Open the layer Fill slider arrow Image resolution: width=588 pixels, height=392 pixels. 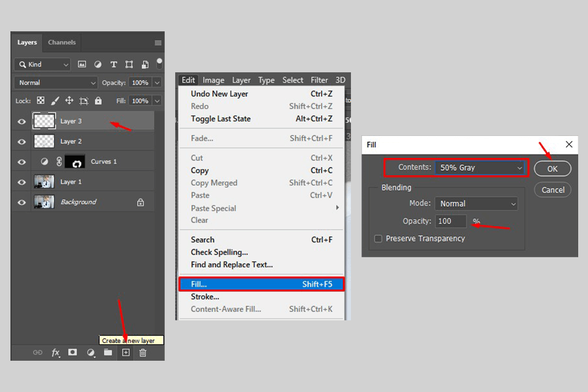(157, 100)
